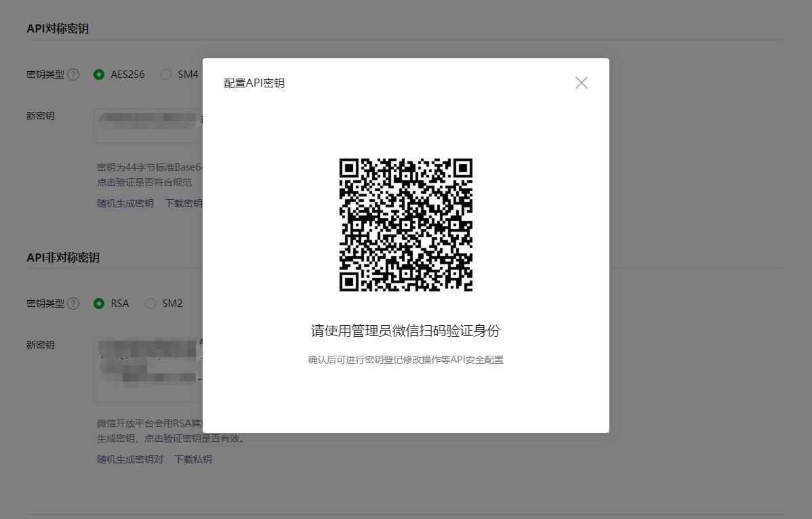812x519 pixels.
Task: Select the SM4 key type radio button
Action: coord(165,75)
